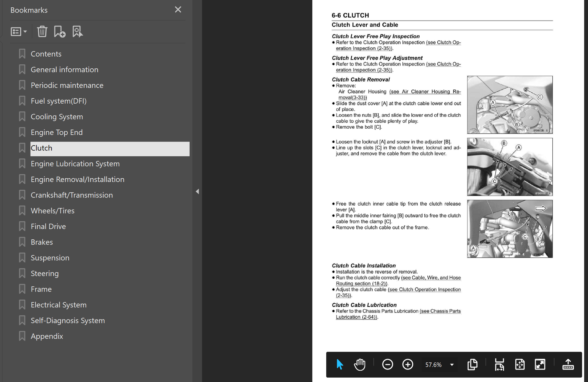
Task: Toggle toolbar docking with upload icon
Action: pos(568,364)
